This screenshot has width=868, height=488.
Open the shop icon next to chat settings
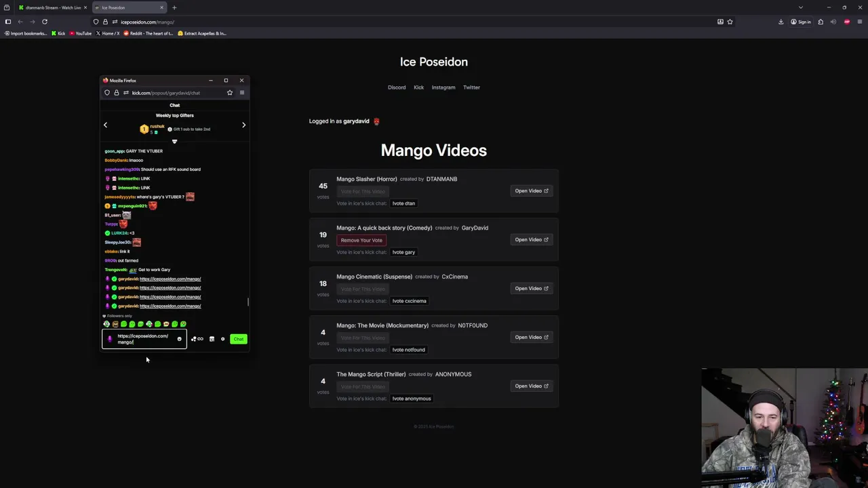click(x=212, y=339)
